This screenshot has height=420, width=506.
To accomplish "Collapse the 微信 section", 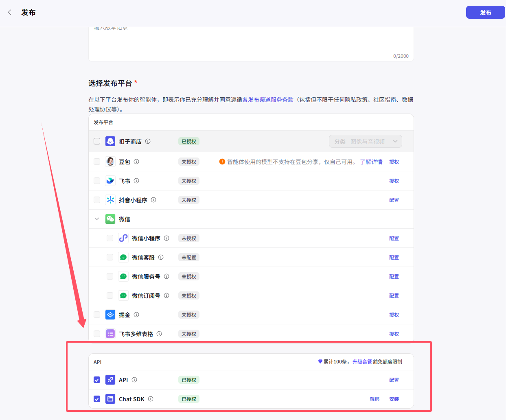I will point(96,219).
